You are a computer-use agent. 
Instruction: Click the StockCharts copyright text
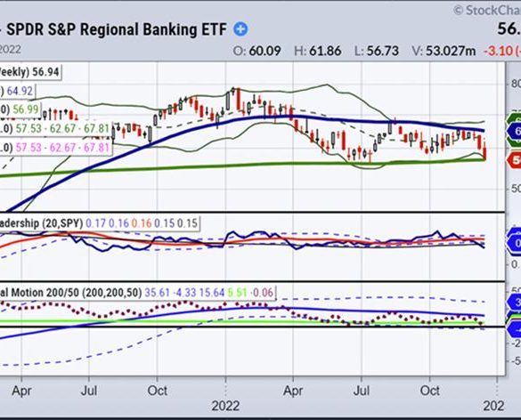[487, 11]
